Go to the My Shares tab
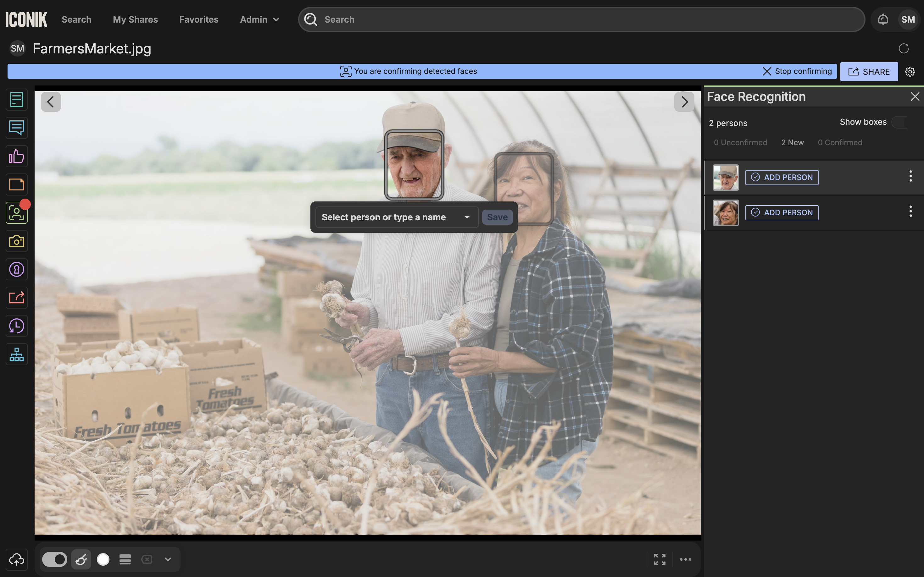Viewport: 924px width, 577px height. [x=135, y=19]
